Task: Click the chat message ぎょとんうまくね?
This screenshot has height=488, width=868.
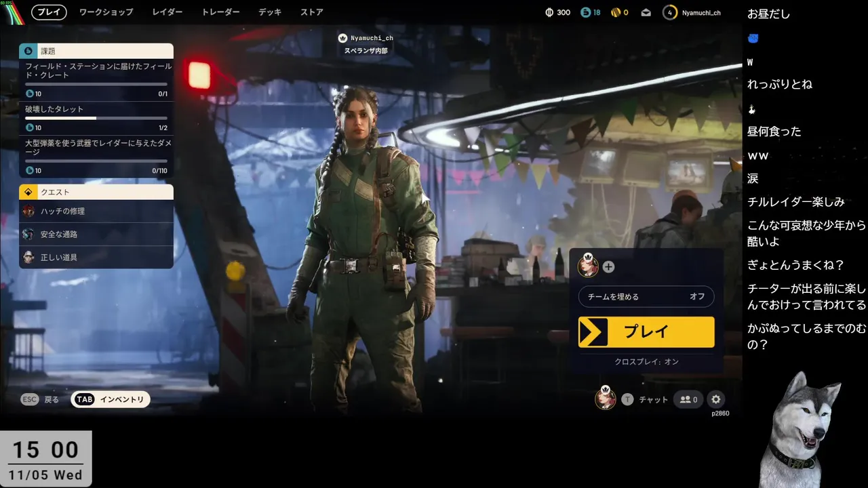Action: coord(795,266)
